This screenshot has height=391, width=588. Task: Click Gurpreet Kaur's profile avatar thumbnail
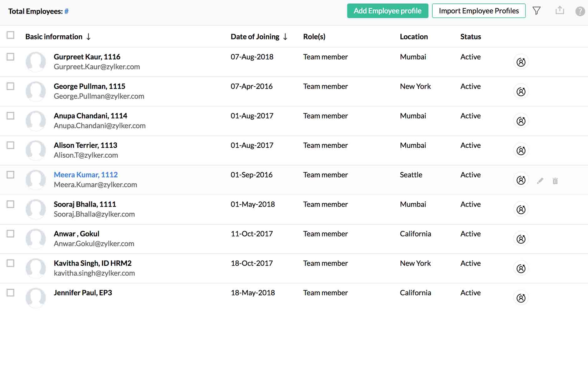click(x=36, y=62)
